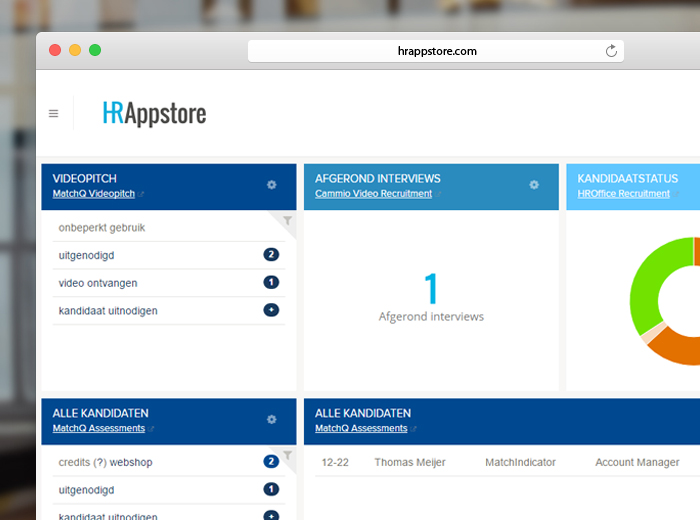Screen dimensions: 700x520
Task: Click badge 1 beside uitgenodigd in Alle Kandidaten
Action: [x=271, y=489]
